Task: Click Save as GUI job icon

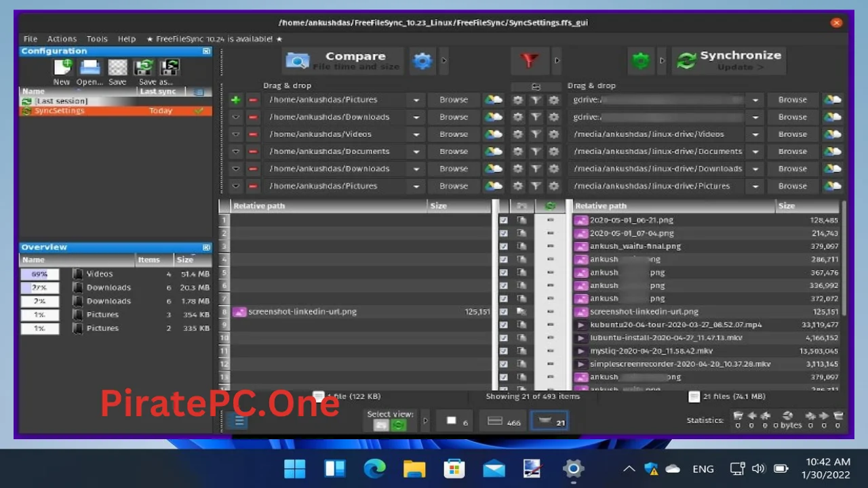Action: point(144,68)
